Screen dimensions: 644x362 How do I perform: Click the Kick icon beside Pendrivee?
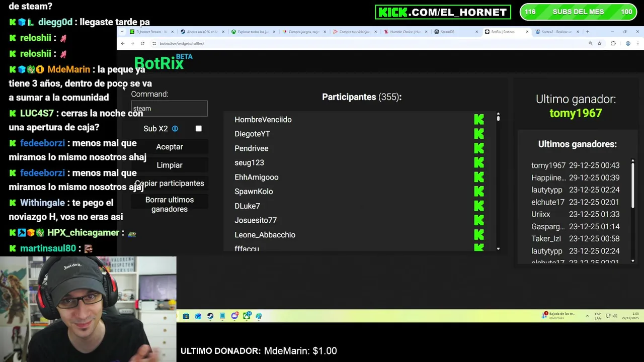pyautogui.click(x=479, y=148)
